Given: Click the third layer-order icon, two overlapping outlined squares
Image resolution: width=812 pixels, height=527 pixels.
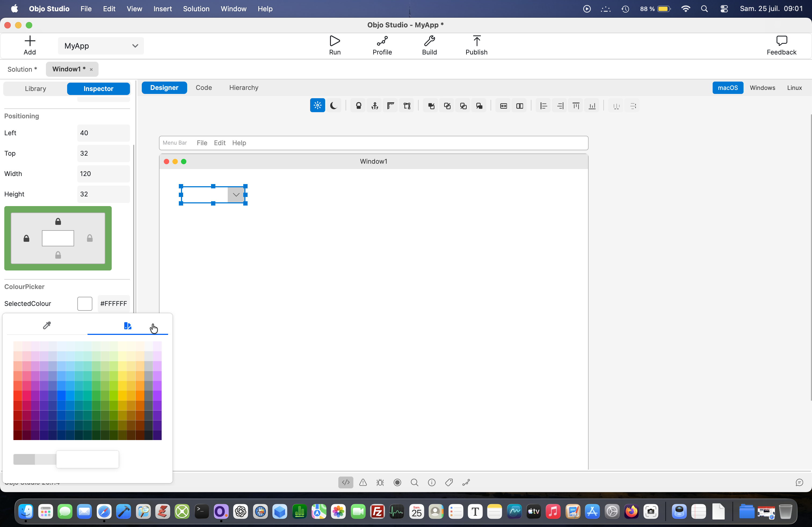Looking at the screenshot, I should [x=463, y=106].
